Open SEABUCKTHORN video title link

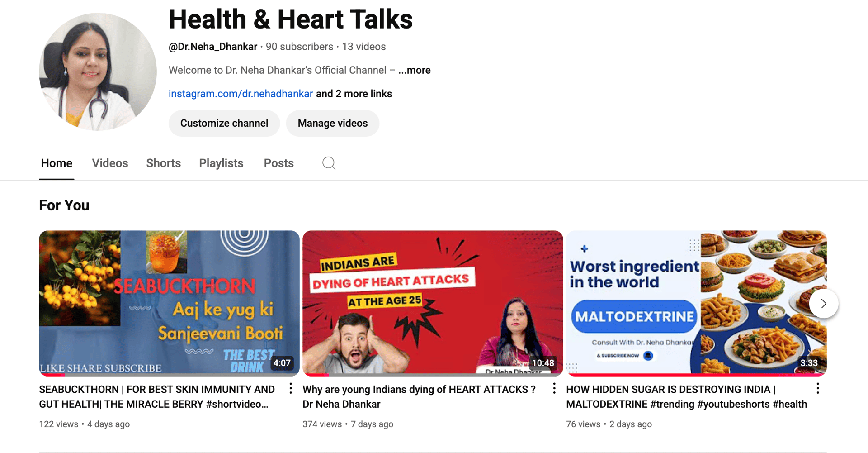click(157, 397)
